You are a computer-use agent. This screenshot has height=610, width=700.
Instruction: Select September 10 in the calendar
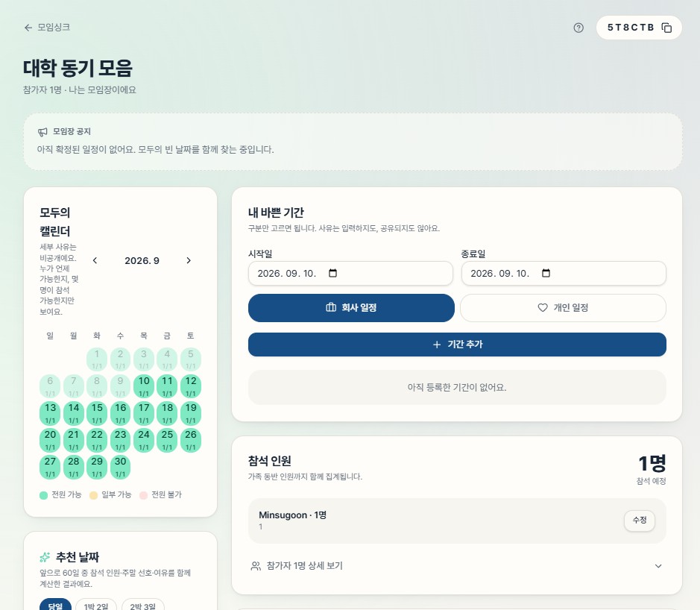pos(144,386)
